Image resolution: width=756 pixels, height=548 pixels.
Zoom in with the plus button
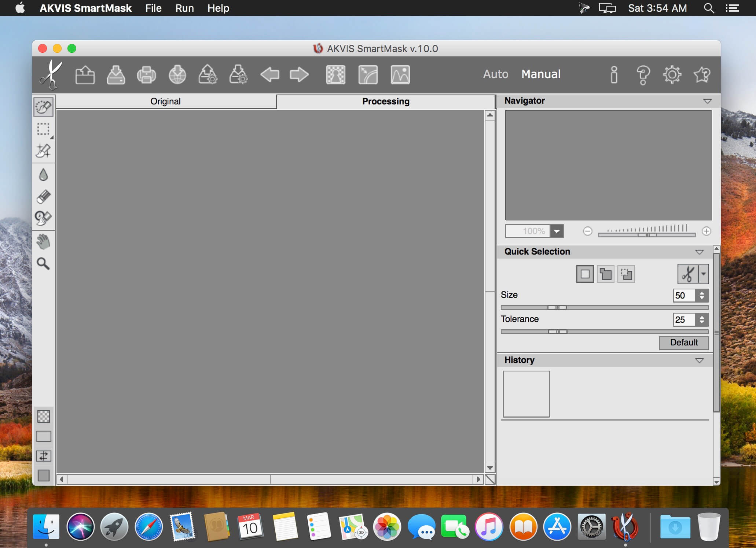coord(706,231)
